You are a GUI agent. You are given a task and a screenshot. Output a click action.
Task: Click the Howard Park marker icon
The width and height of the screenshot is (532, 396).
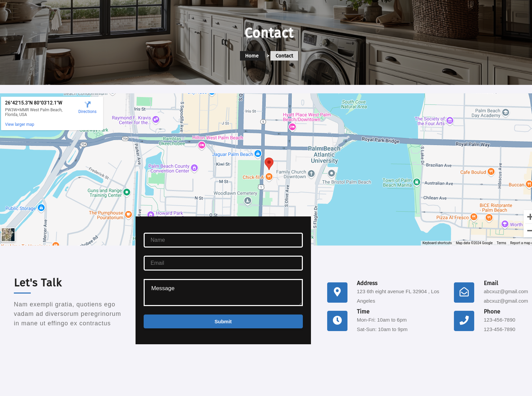pyautogui.click(x=151, y=214)
